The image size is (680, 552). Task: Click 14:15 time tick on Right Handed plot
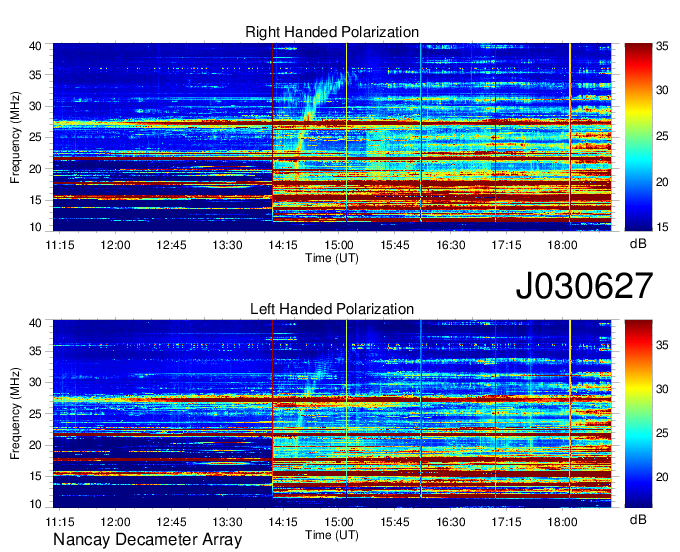pos(283,245)
